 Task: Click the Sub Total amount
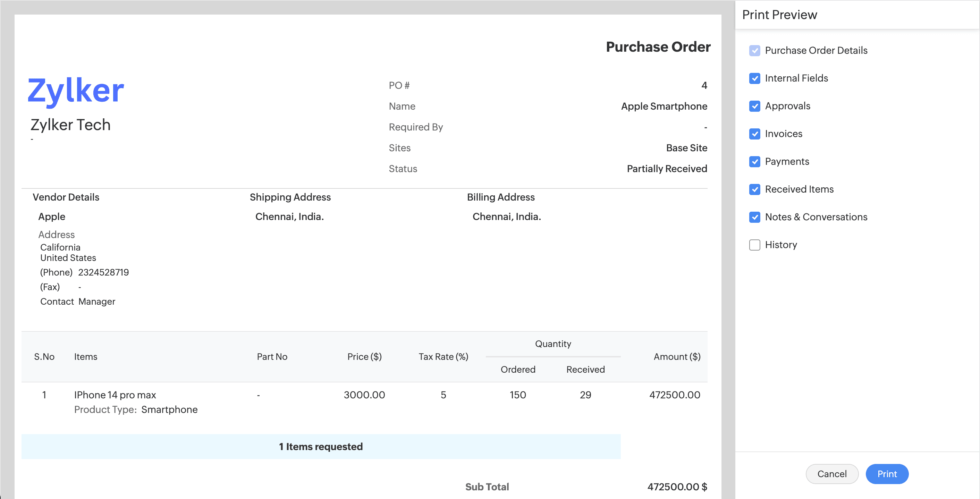point(677,487)
